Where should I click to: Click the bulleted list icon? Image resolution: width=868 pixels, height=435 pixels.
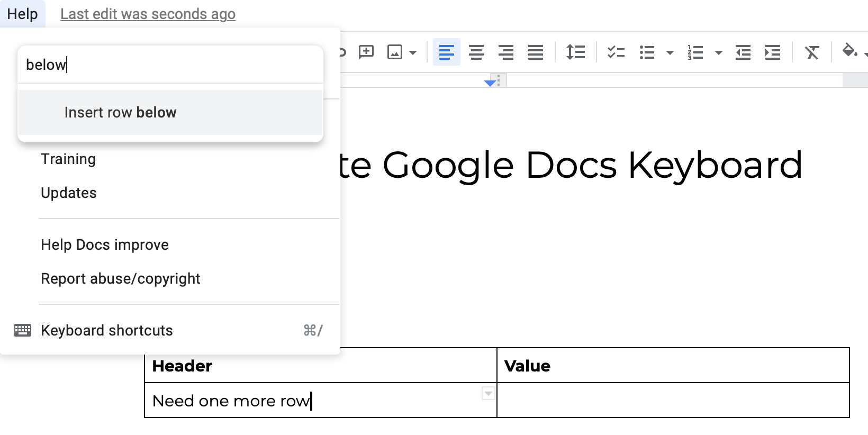tap(647, 52)
